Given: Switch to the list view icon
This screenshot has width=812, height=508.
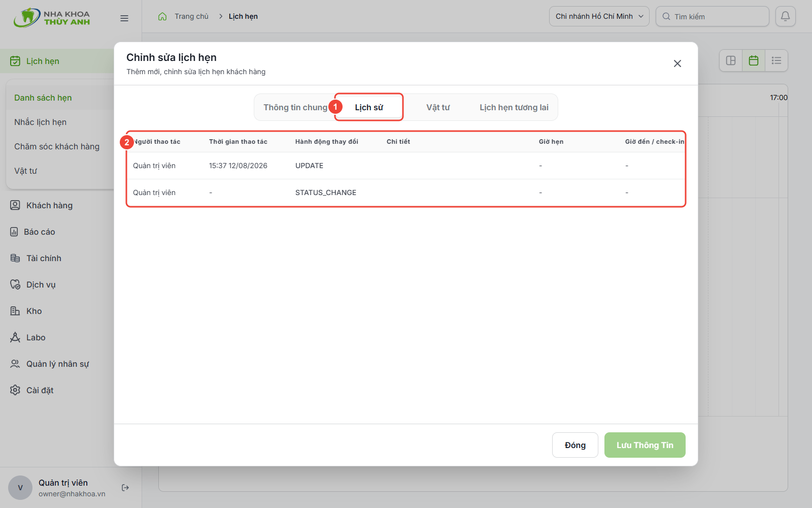Looking at the screenshot, I should click(x=776, y=60).
